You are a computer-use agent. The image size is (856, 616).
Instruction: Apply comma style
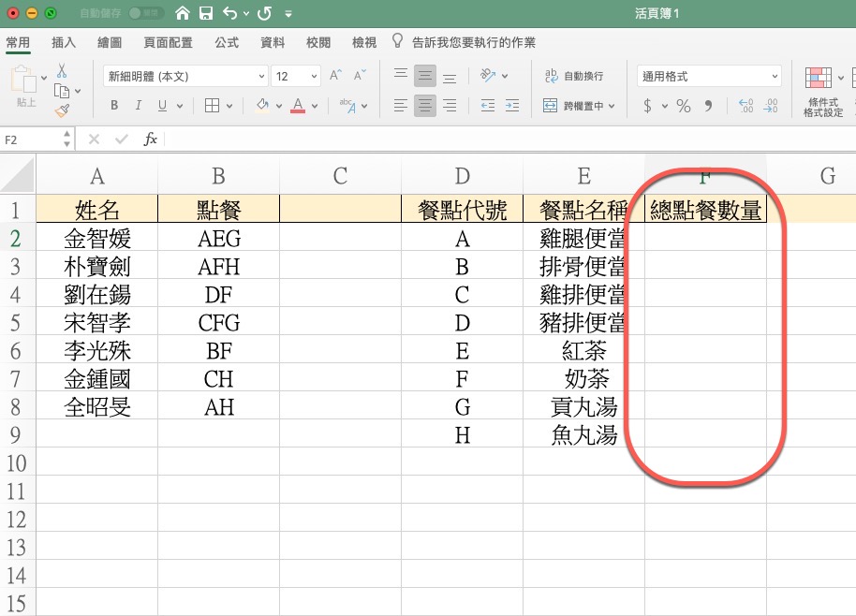tap(709, 105)
